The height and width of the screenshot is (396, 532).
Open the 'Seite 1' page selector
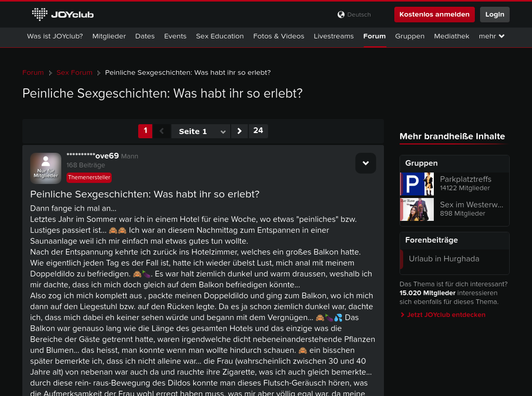point(201,131)
